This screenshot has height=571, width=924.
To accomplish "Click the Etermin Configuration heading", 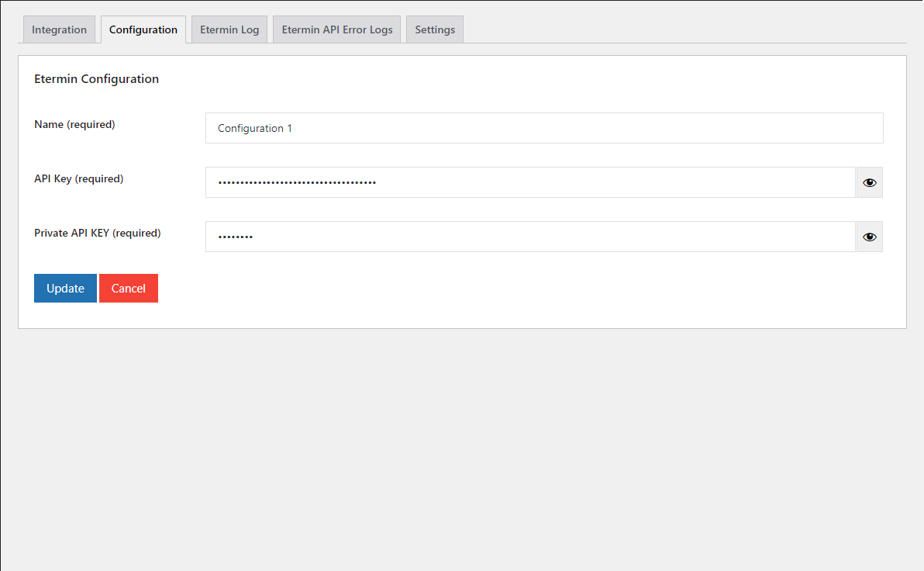I will pyautogui.click(x=97, y=79).
